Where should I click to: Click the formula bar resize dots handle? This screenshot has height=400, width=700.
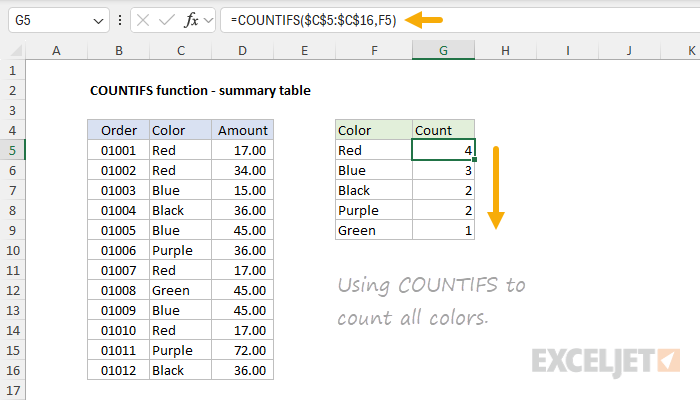click(120, 20)
